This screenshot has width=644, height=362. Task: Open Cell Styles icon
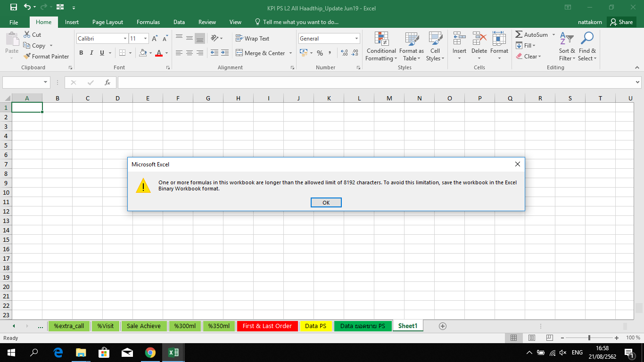point(435,39)
